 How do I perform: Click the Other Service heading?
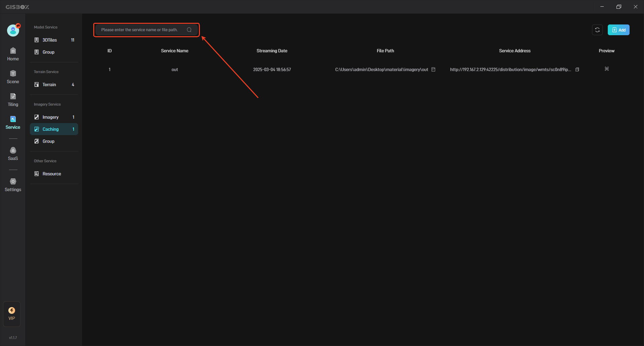[x=45, y=161]
